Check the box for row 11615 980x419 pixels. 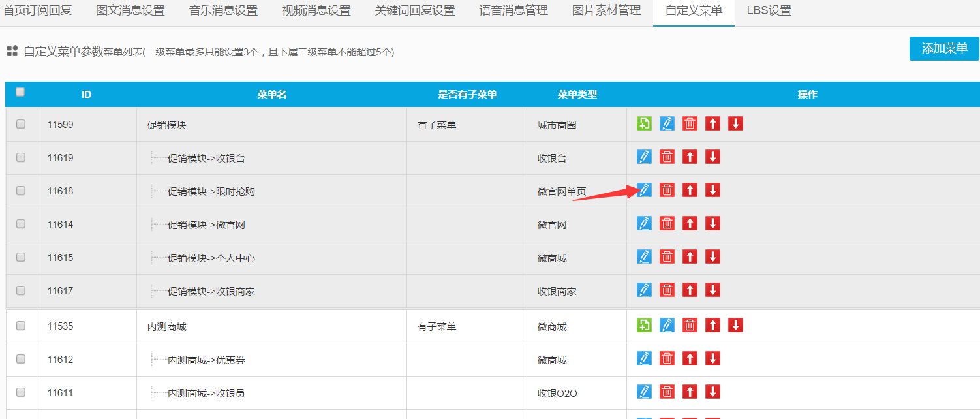pyautogui.click(x=21, y=257)
